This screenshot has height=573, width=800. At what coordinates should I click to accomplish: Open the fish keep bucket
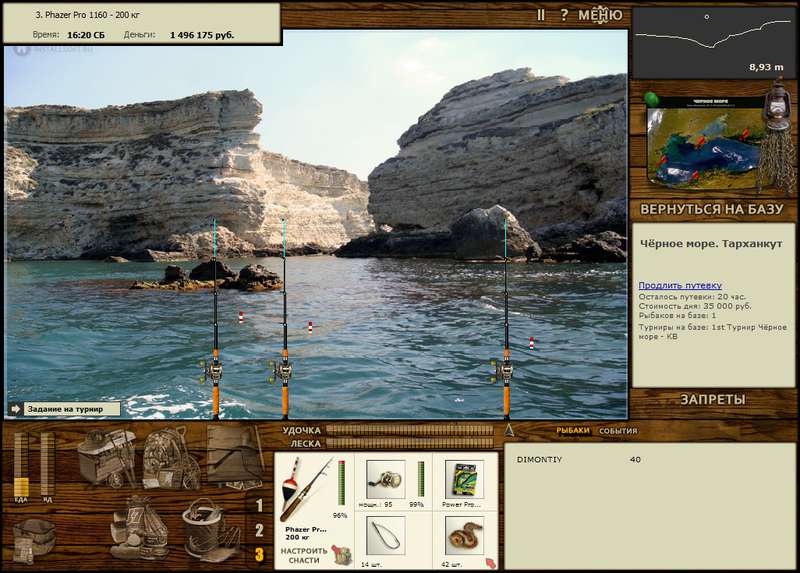pyautogui.click(x=211, y=530)
